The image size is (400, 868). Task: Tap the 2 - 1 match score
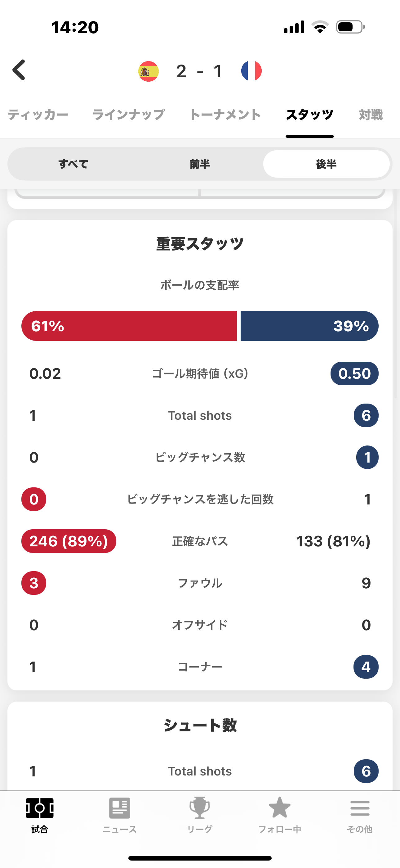[199, 71]
